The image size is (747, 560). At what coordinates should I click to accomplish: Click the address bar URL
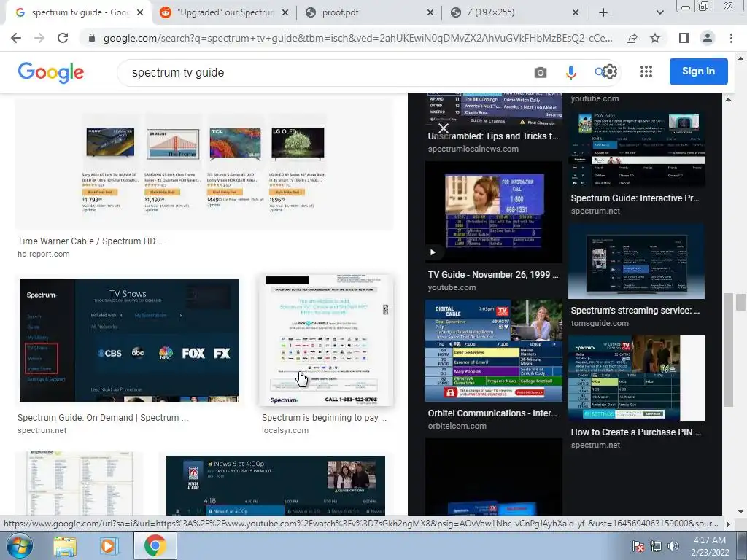click(357, 38)
